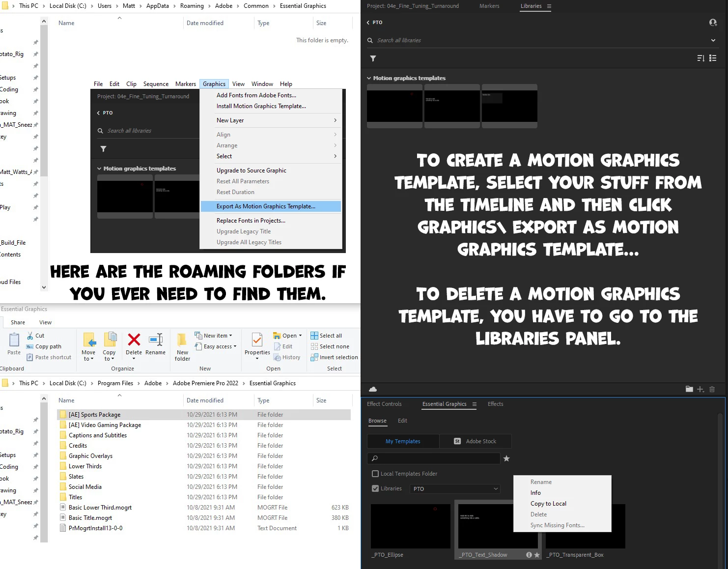
Task: Click History in Explorer ribbon Open group
Action: pyautogui.click(x=287, y=357)
